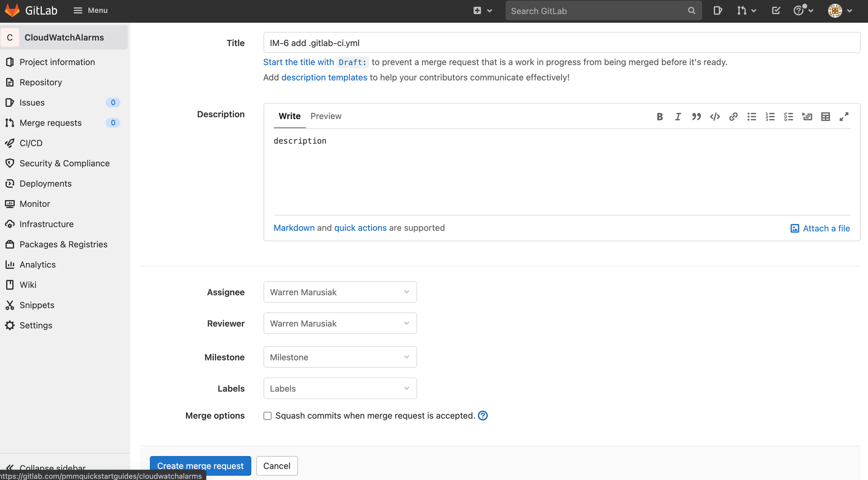Screen dimensions: 868x480
Task: Click the Fullscreen expand icon
Action: click(x=845, y=116)
